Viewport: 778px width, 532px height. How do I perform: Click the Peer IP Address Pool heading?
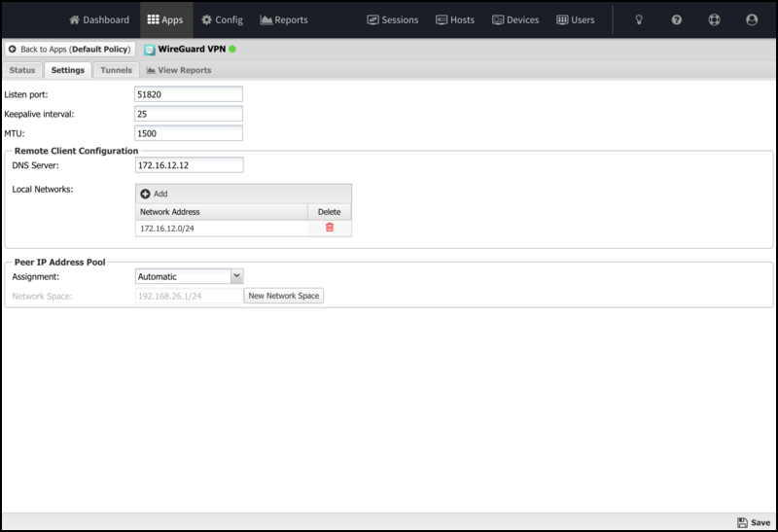60,262
